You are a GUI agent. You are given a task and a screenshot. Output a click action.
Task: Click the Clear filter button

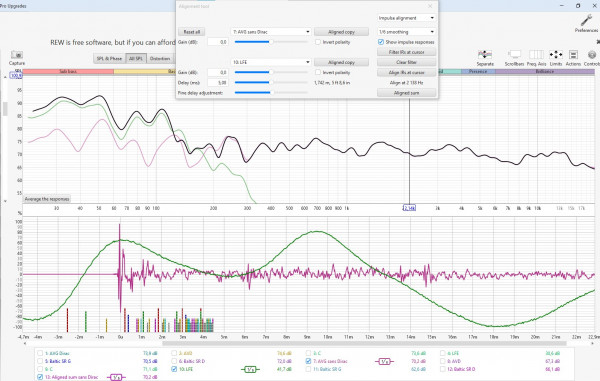pos(406,62)
